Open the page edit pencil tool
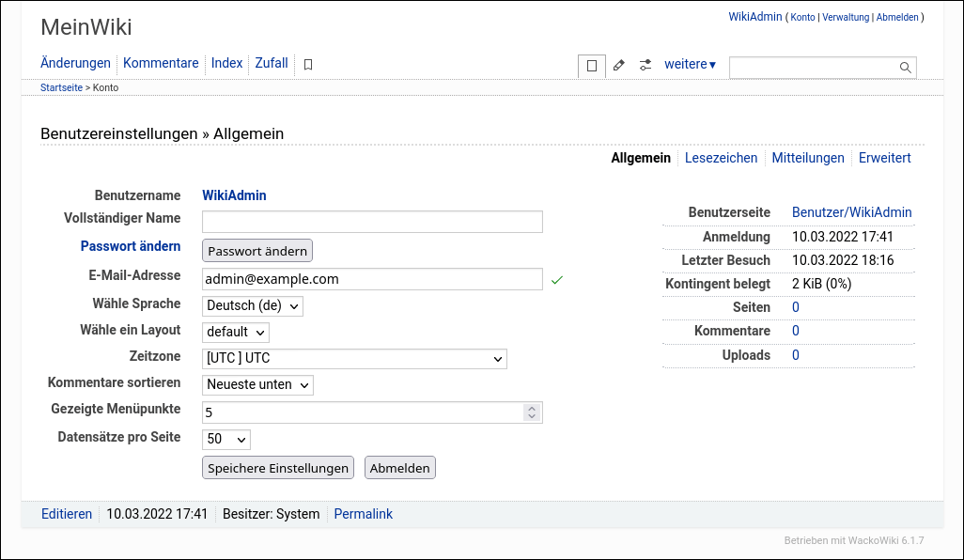964x560 pixels. pos(618,65)
